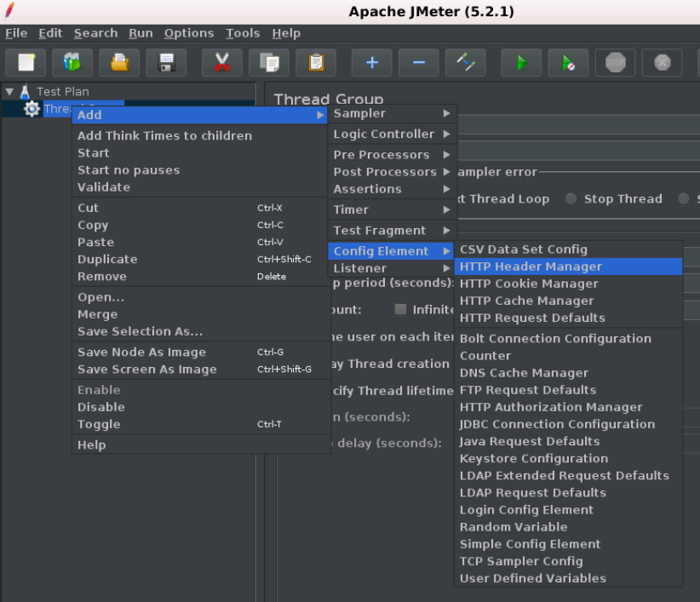Select the Stop Thread radio button
The width and height of the screenshot is (700, 602).
coord(571,198)
